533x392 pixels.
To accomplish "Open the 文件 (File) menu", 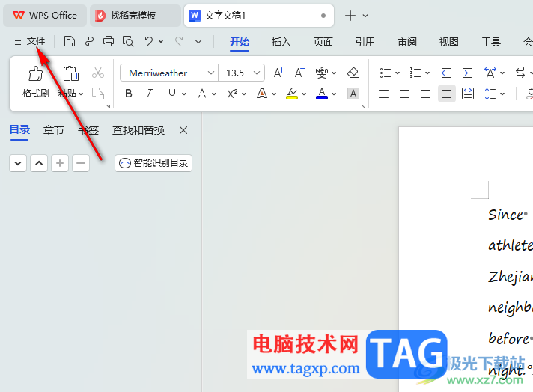I will click(x=30, y=41).
